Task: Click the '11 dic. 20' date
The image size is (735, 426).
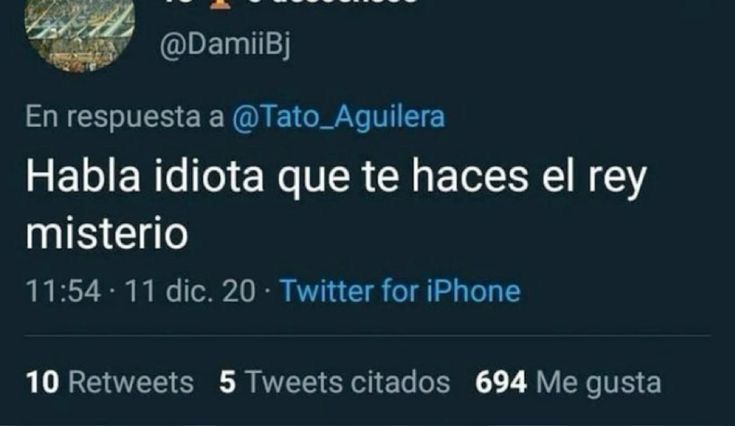Action: pyautogui.click(x=190, y=291)
